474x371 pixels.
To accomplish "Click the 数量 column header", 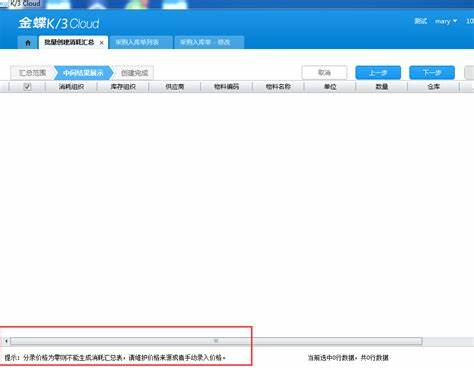I will click(382, 87).
